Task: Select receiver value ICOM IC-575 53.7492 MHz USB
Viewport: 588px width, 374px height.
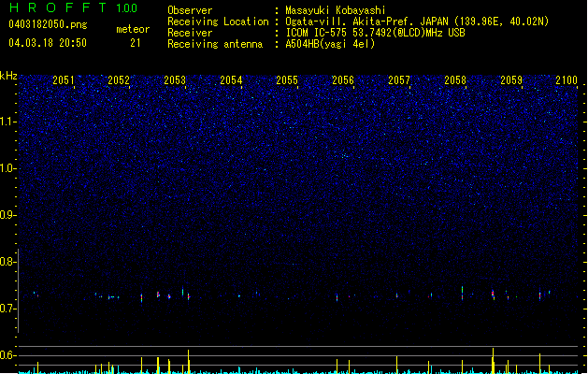Action: tap(376, 33)
